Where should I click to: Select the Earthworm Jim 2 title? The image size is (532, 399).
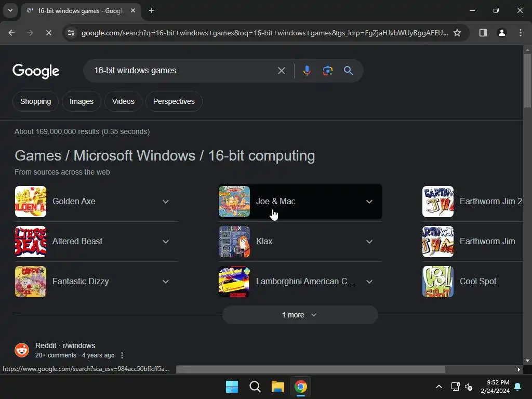click(490, 201)
